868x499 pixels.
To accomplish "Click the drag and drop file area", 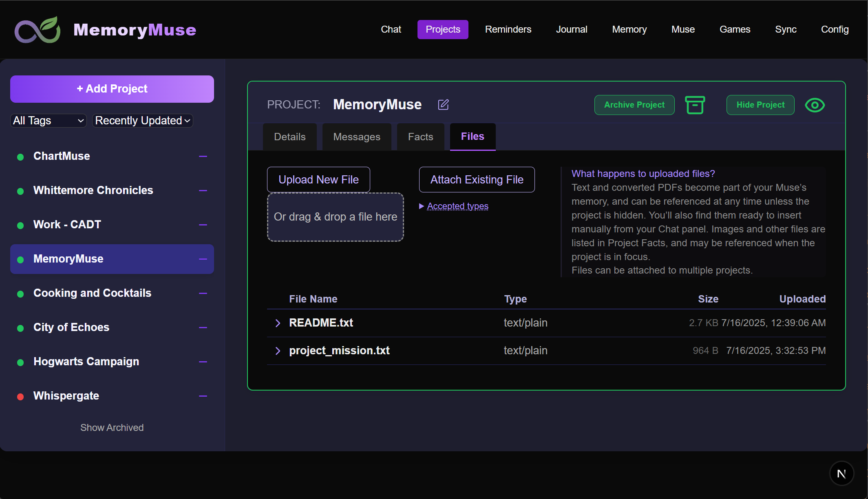I will point(335,217).
